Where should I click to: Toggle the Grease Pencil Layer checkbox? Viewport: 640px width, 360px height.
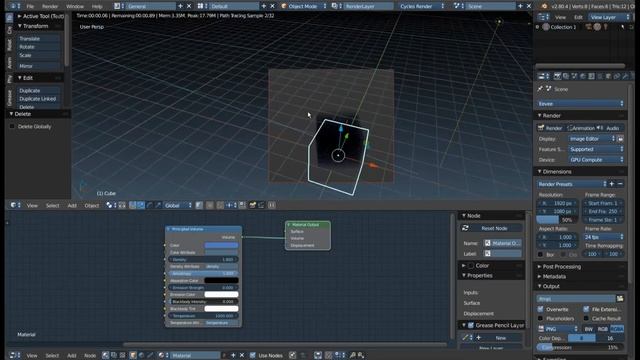pos(471,325)
